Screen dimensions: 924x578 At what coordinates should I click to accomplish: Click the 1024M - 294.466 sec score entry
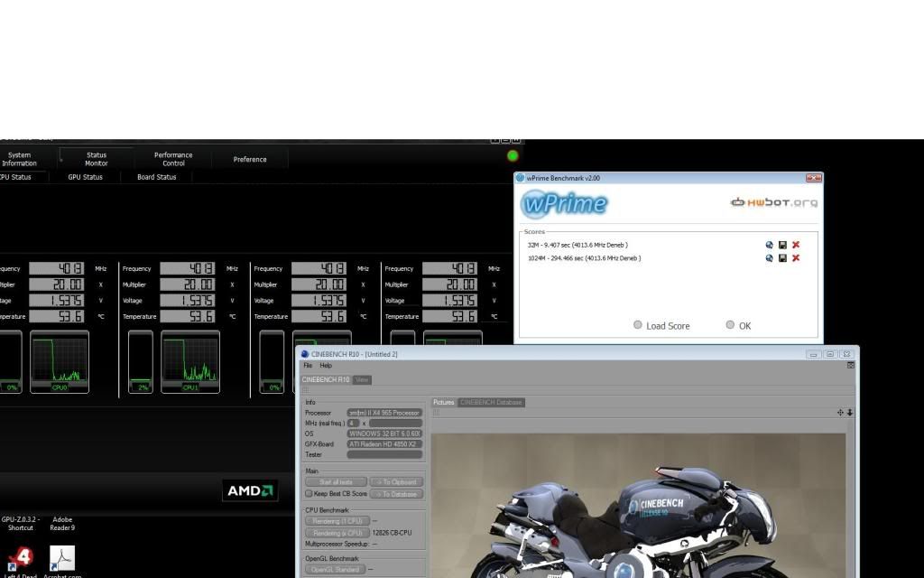(585, 257)
